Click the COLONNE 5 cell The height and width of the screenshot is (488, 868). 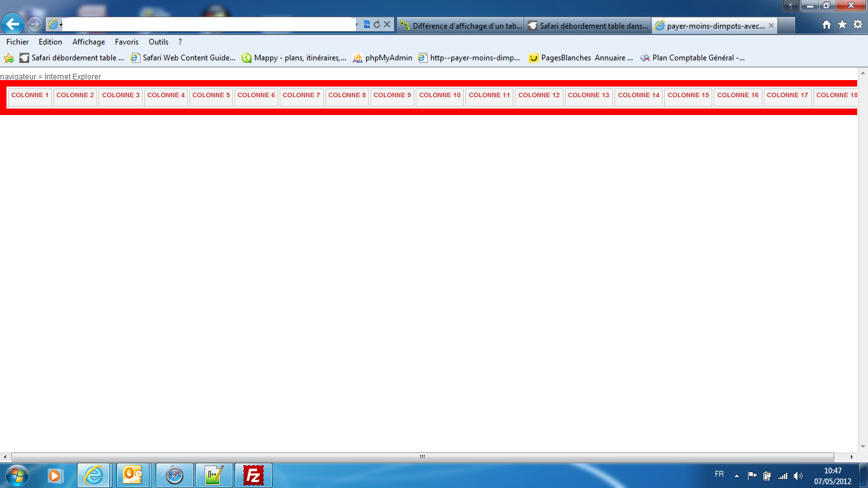(211, 97)
